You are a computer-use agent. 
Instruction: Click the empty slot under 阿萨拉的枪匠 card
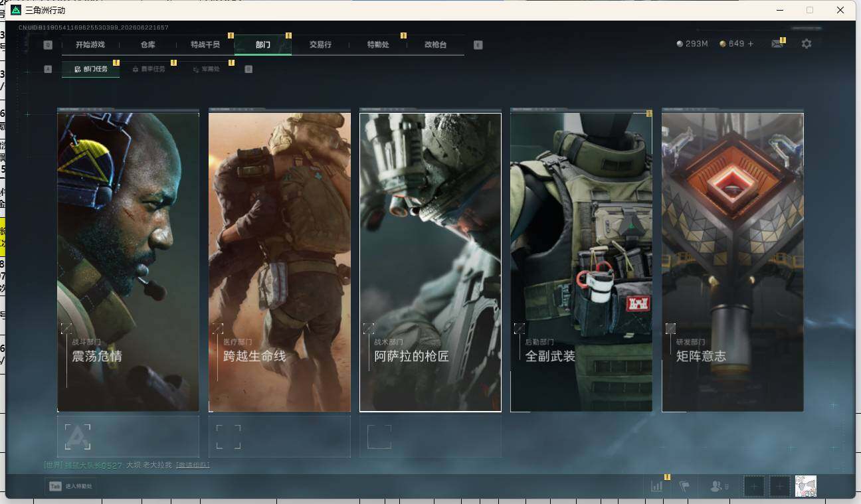(430, 437)
